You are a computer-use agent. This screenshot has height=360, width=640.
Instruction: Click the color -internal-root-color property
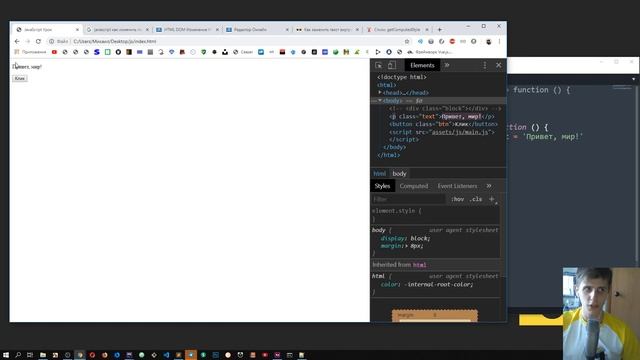[427, 284]
